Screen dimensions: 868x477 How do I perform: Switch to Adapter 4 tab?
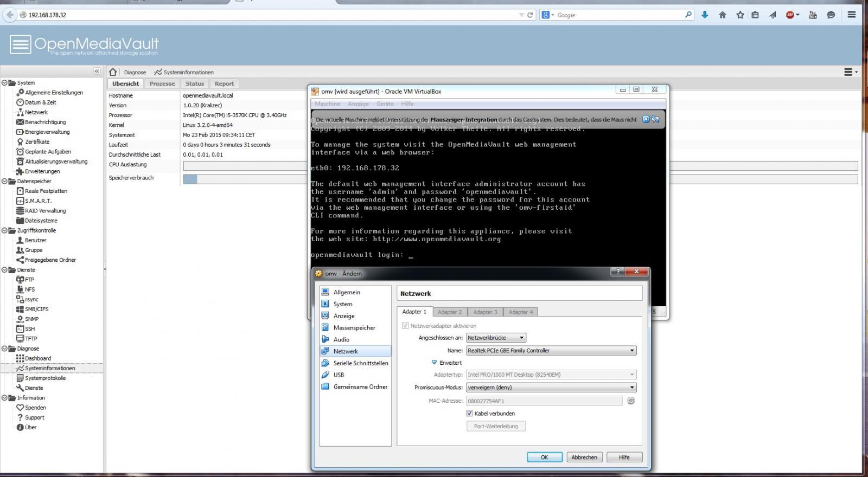pyautogui.click(x=520, y=312)
